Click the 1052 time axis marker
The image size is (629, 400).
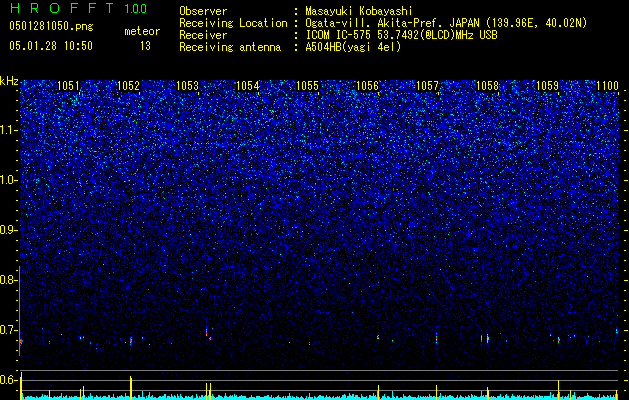click(128, 86)
